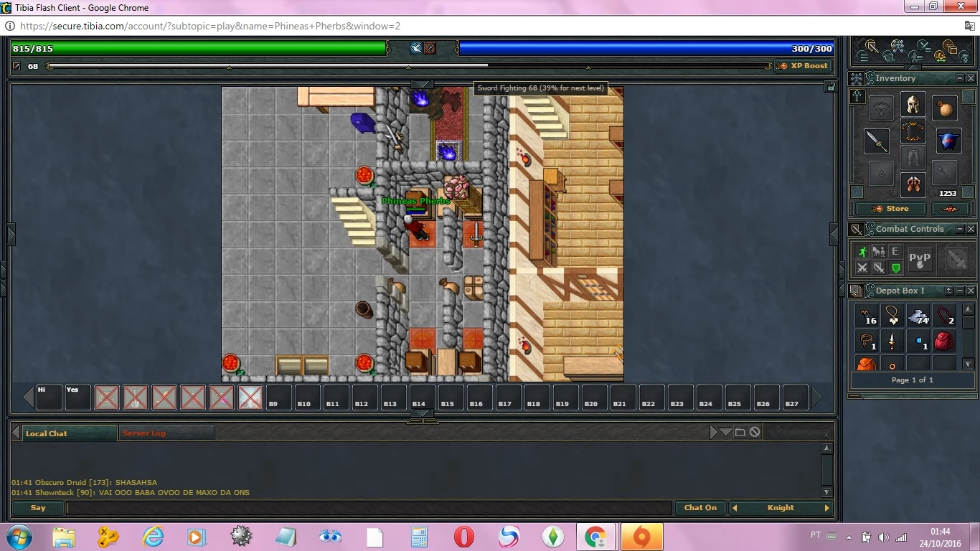Screen dimensions: 980x551
Task: Set offensive crossed-swords fight mode
Action: point(862,268)
